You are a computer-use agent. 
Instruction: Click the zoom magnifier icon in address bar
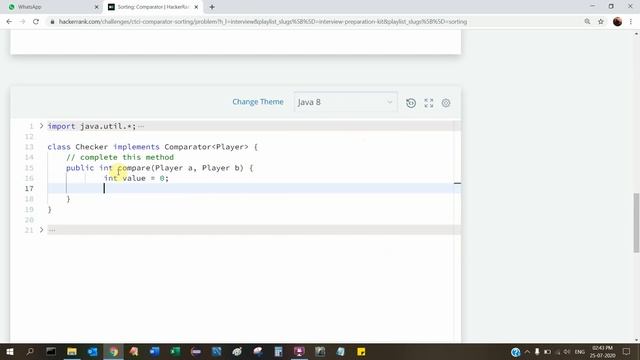tap(587, 22)
